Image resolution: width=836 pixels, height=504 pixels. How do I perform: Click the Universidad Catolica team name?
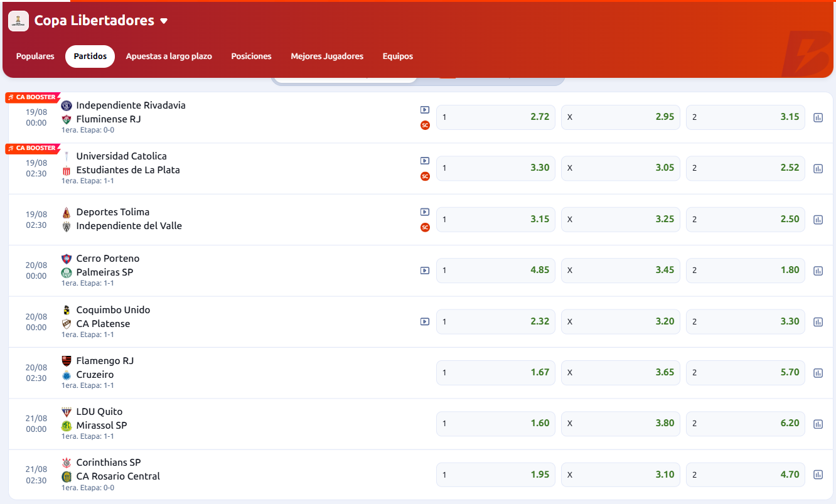[x=122, y=156]
